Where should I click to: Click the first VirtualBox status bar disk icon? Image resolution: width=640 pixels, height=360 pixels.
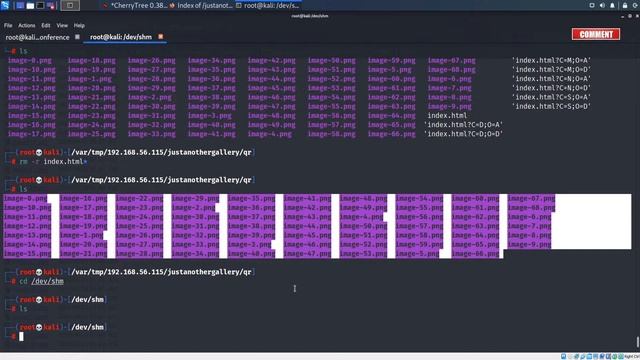coord(563,356)
